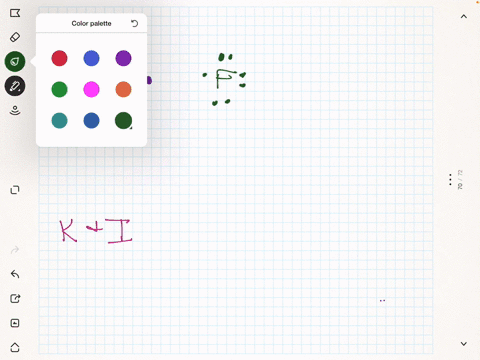
Task: Click the undo arrow
Action: point(15,274)
